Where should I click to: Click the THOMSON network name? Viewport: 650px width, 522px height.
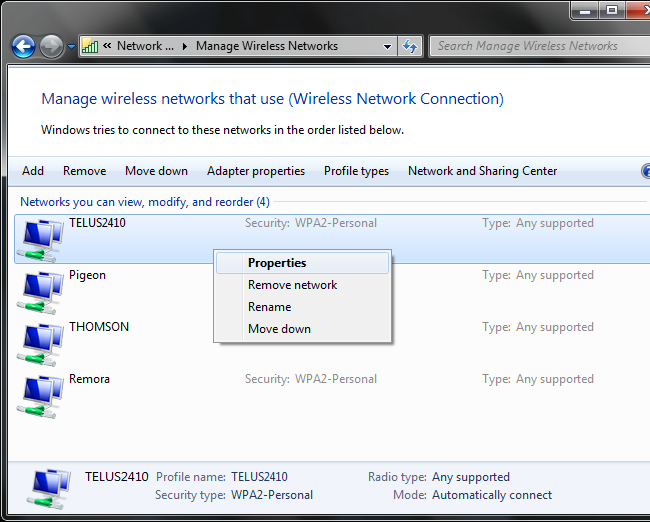[99, 327]
